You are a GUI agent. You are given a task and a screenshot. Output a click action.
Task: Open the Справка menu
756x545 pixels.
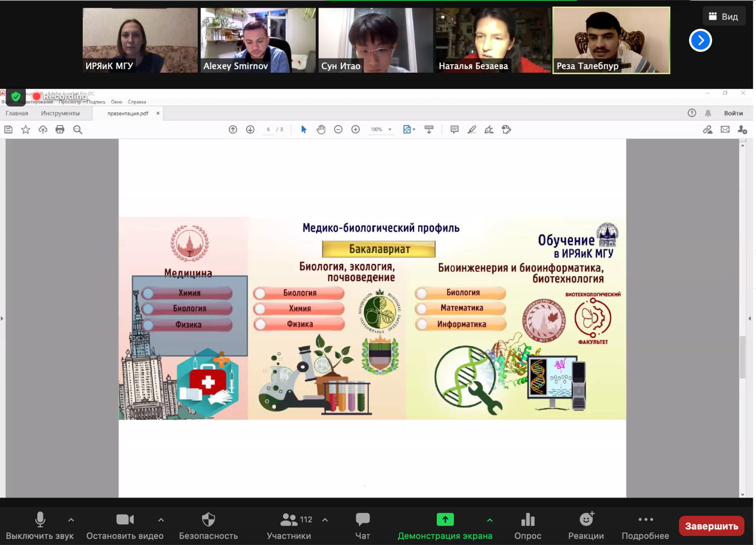tap(137, 102)
